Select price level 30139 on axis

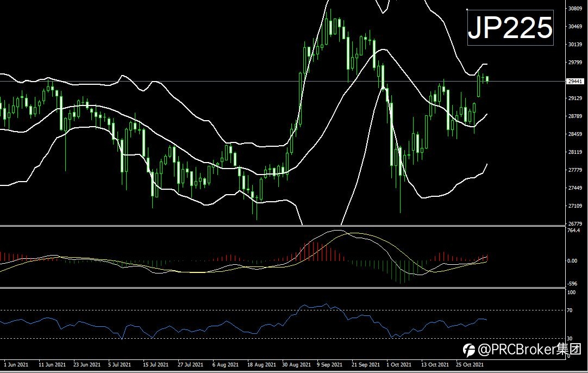click(x=576, y=44)
